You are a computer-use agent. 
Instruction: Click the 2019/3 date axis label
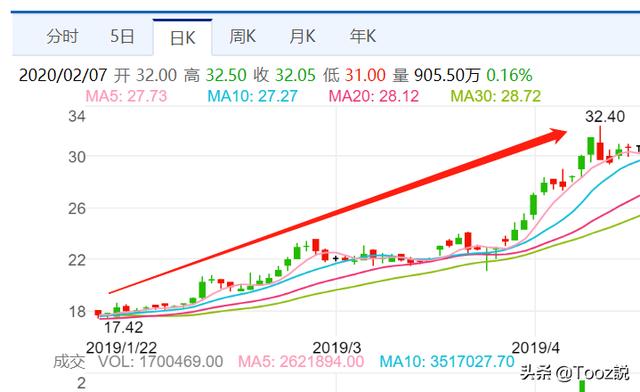point(337,348)
